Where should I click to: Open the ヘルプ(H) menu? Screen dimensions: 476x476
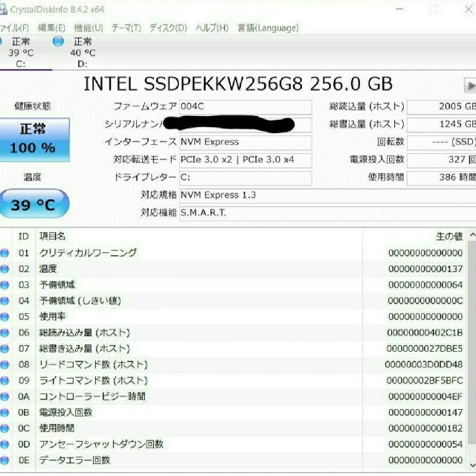pos(212,28)
